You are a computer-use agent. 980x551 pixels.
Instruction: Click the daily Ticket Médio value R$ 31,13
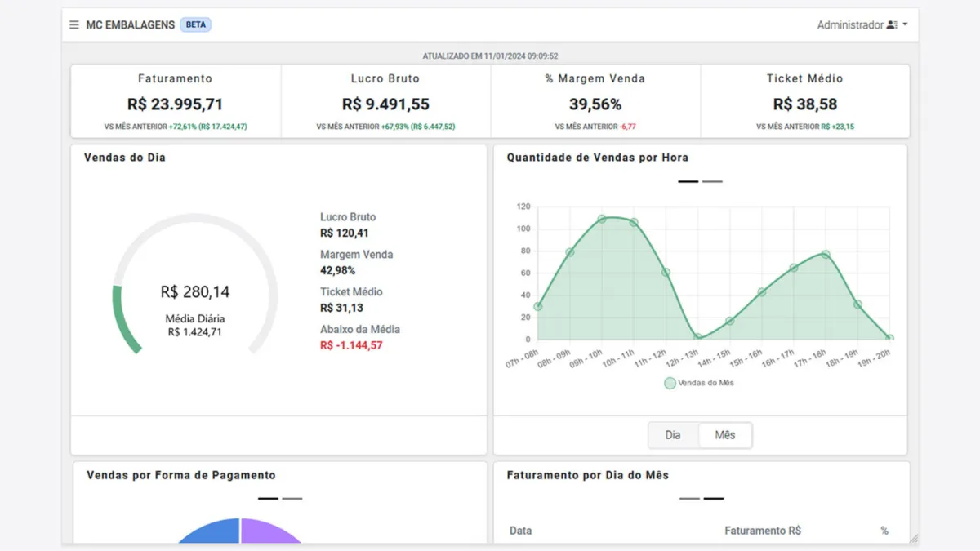click(x=341, y=308)
